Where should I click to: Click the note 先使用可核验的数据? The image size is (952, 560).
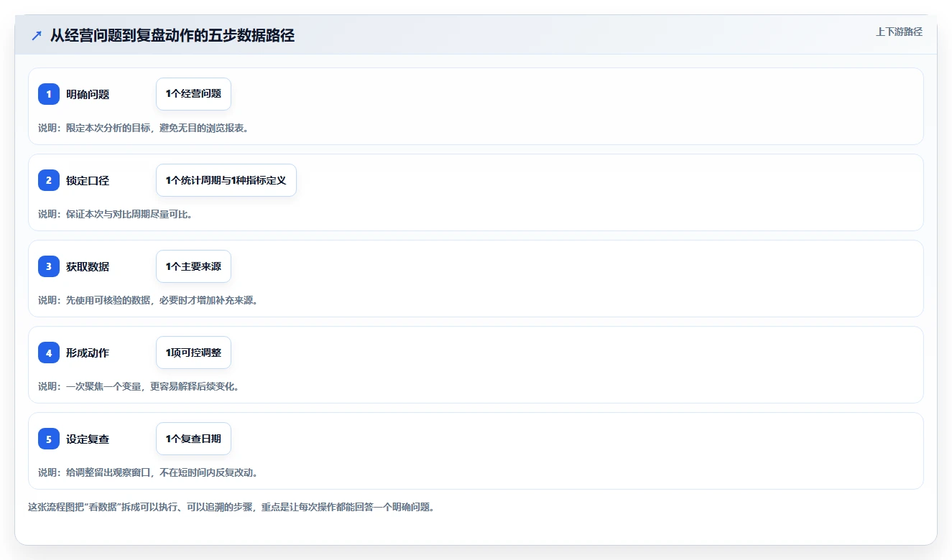click(x=148, y=300)
